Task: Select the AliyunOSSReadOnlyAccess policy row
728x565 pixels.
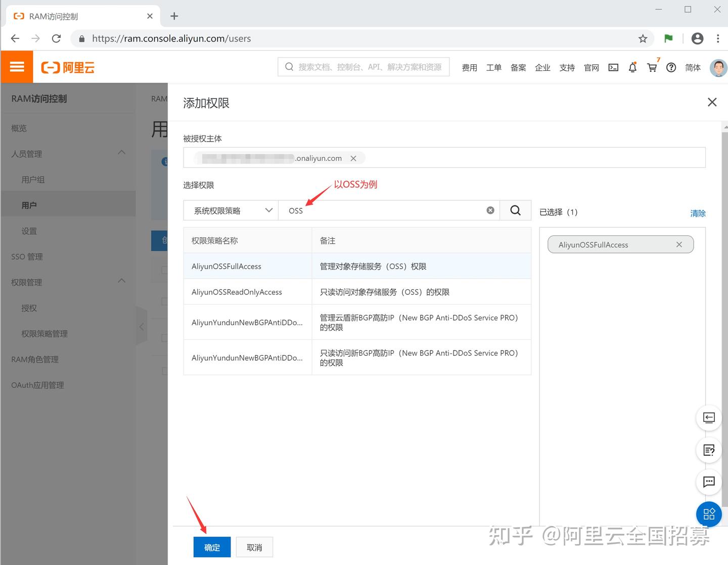Action: [x=237, y=291]
